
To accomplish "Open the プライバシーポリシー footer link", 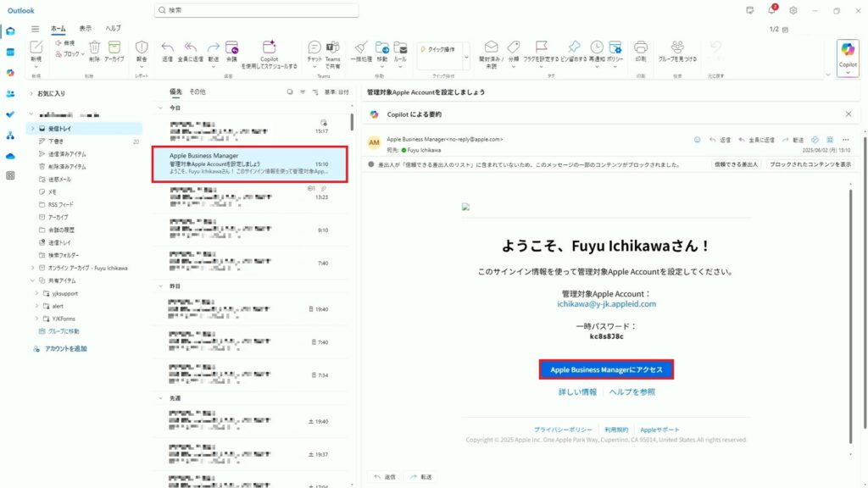I will point(563,430).
